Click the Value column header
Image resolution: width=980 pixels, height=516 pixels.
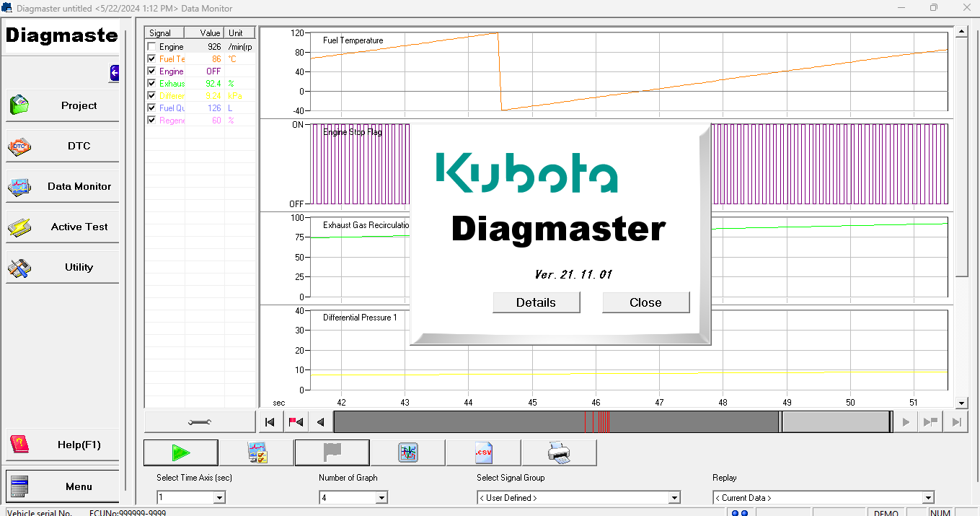point(205,33)
